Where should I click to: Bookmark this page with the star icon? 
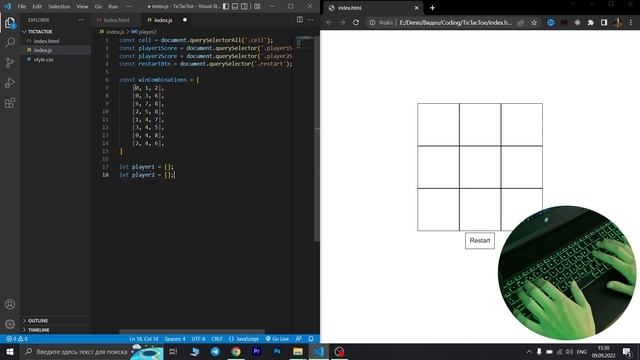pos(534,23)
